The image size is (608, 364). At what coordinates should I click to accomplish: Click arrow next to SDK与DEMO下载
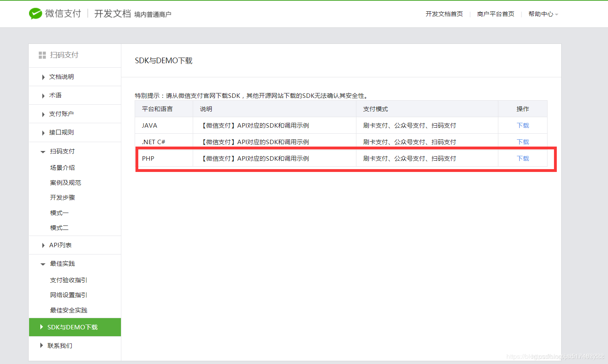pos(42,327)
